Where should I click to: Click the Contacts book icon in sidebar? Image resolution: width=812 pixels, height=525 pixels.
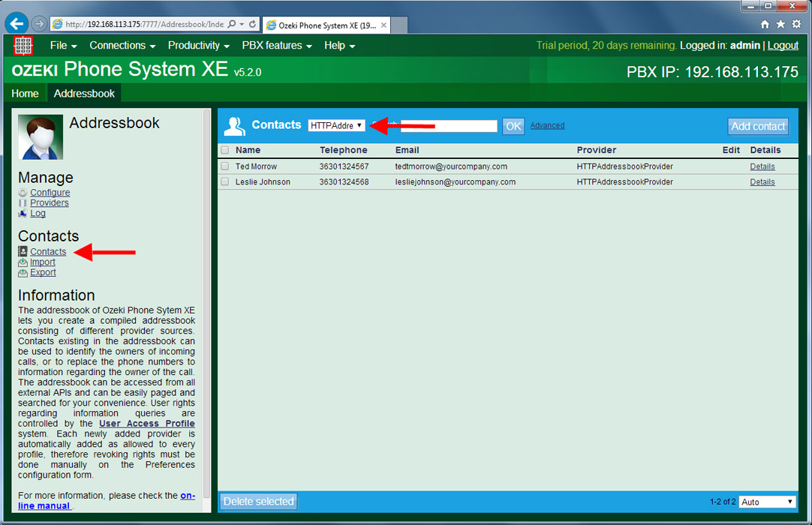coord(23,252)
